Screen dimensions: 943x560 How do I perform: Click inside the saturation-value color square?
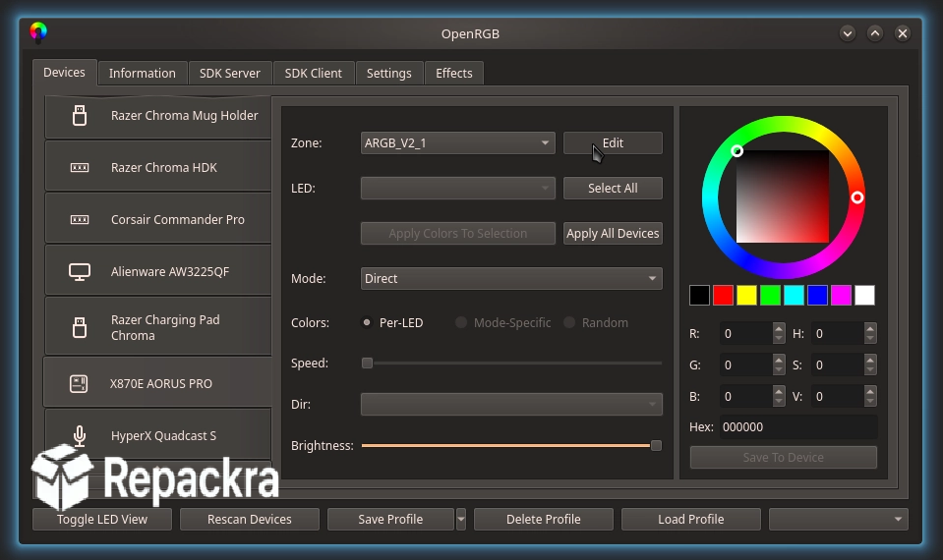[783, 196]
